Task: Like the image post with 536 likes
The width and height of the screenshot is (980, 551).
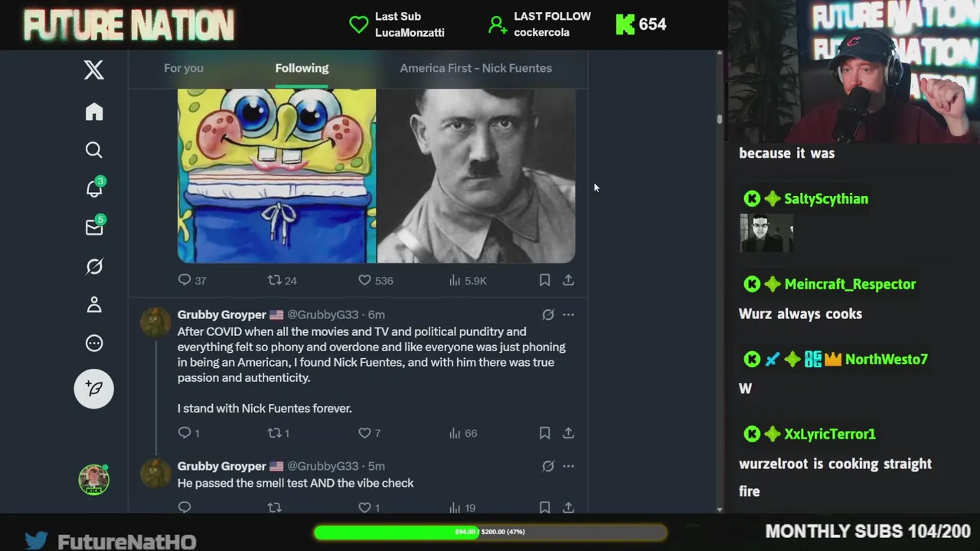Action: (375, 280)
